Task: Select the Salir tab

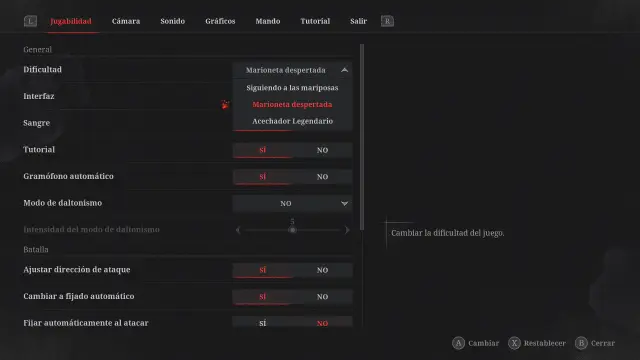Action: coord(358,21)
